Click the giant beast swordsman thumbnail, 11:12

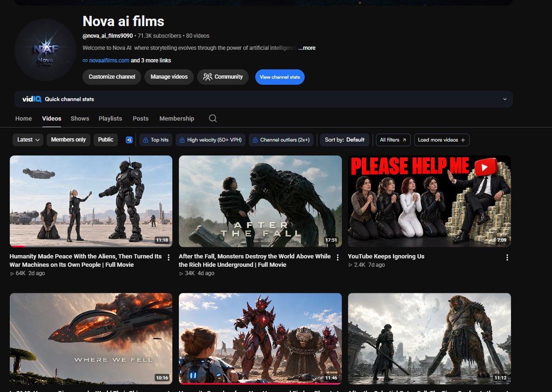[429, 338]
